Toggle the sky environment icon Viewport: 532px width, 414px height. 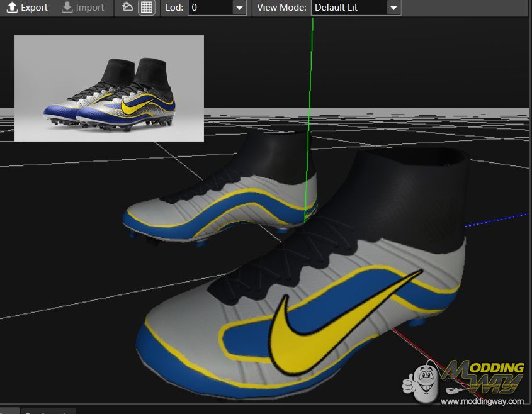[x=128, y=8]
